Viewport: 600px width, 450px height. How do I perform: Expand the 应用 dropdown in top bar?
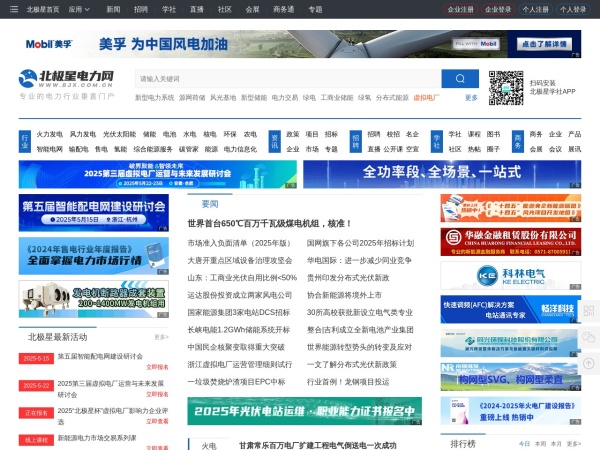pyautogui.click(x=79, y=9)
